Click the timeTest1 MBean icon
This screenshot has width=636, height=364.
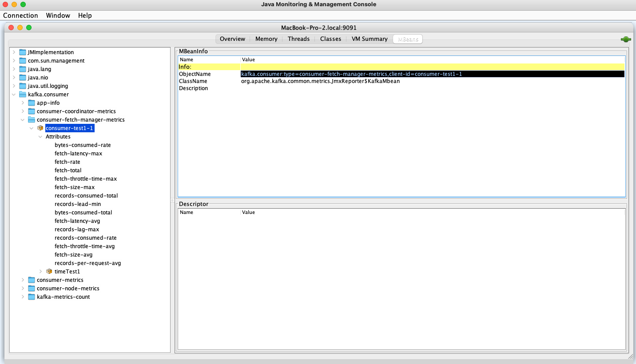pos(49,271)
